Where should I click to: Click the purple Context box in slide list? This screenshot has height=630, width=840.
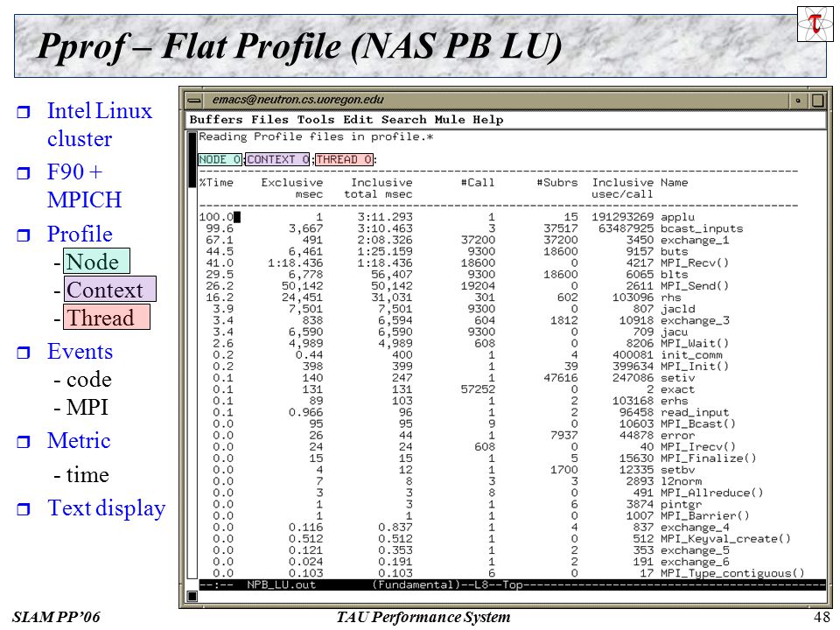110,290
